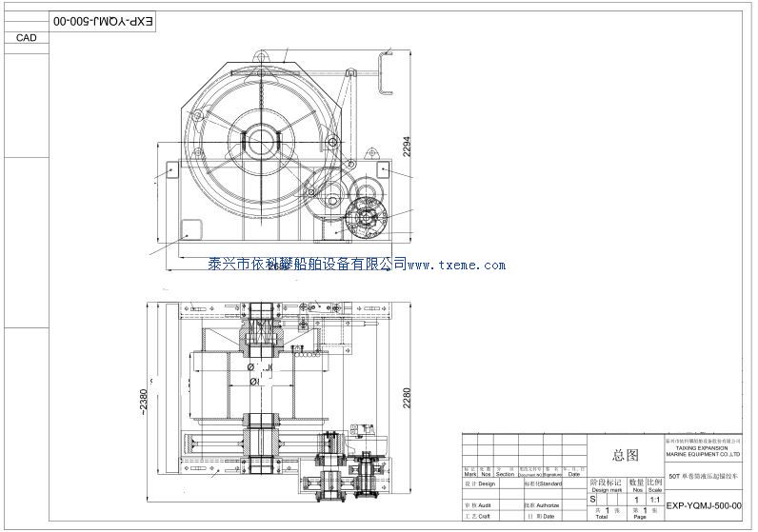The height and width of the screenshot is (532, 758).
Task: Select the EXP-YQMJ-500-00 title block number
Action: click(x=703, y=507)
